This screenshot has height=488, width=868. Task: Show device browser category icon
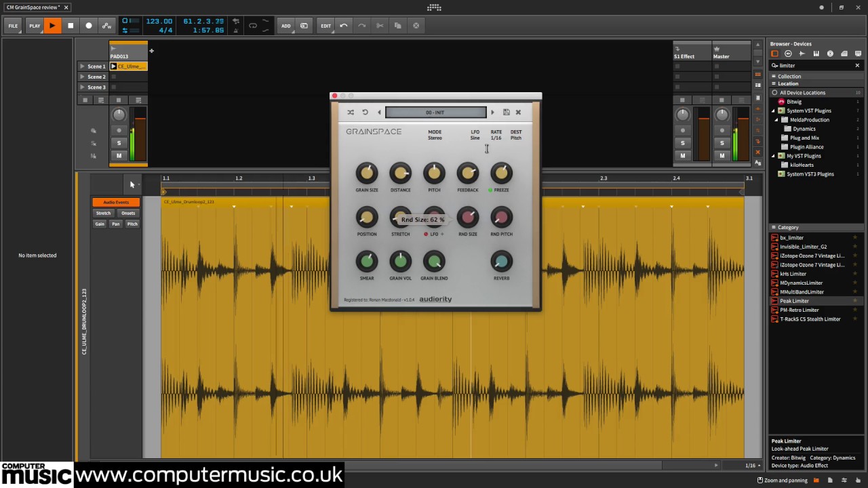coord(774,54)
